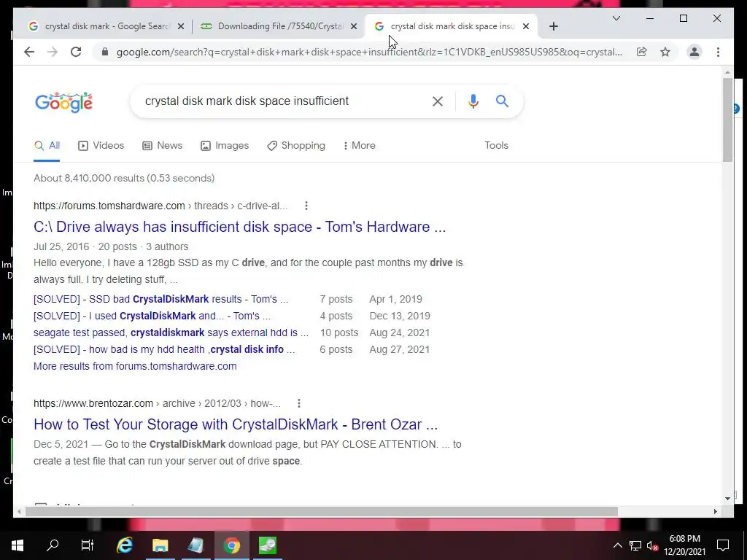This screenshot has height=560, width=747.
Task: Launch Internet Explorer from the taskbar
Action: tap(124, 545)
